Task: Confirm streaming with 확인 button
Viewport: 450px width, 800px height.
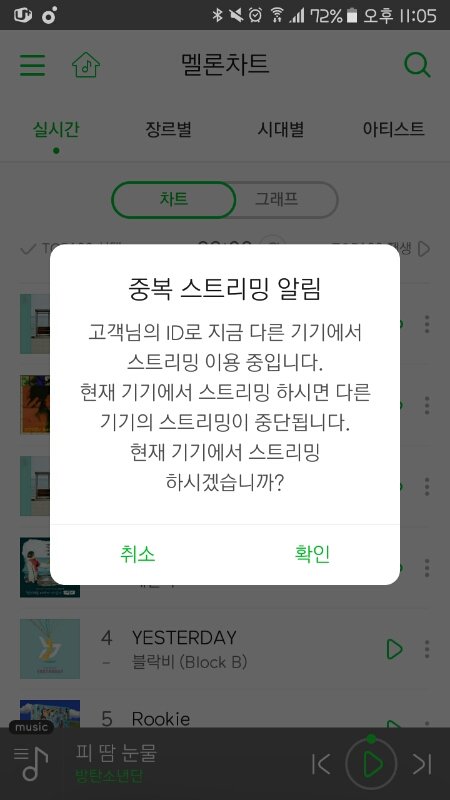Action: tap(312, 554)
